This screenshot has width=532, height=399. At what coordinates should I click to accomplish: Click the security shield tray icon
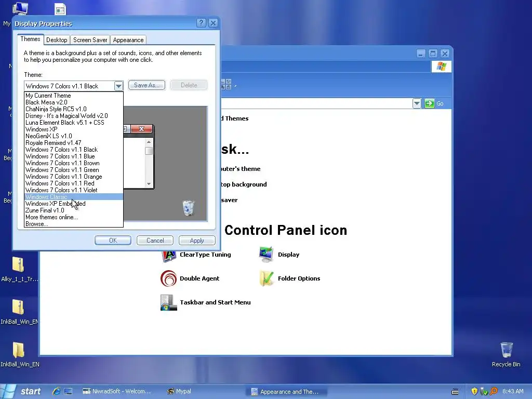pos(474,391)
